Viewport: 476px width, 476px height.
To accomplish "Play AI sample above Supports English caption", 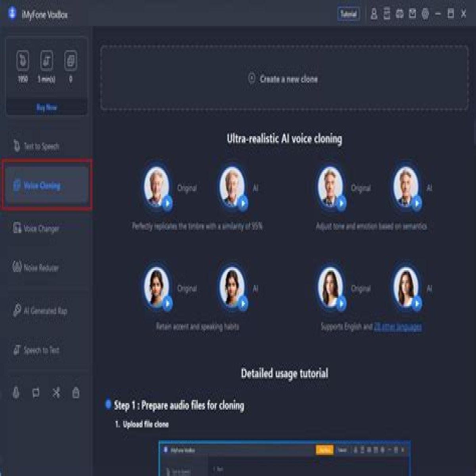I will [416, 303].
